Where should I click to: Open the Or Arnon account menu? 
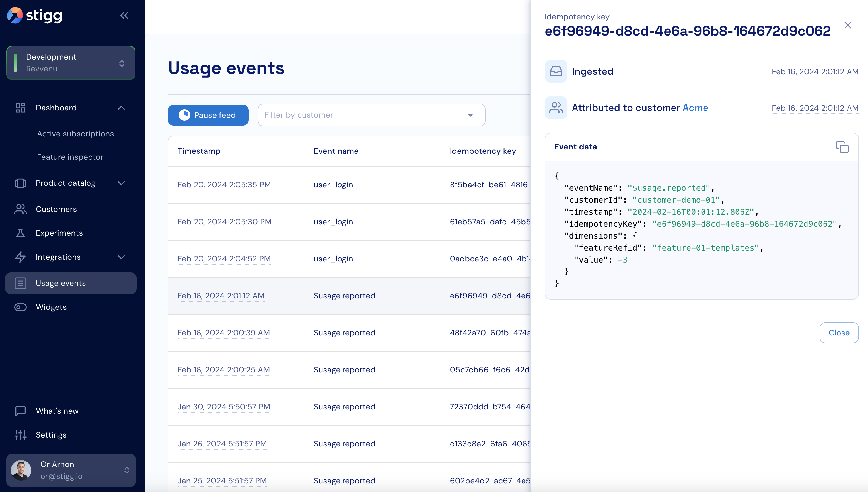(x=71, y=470)
